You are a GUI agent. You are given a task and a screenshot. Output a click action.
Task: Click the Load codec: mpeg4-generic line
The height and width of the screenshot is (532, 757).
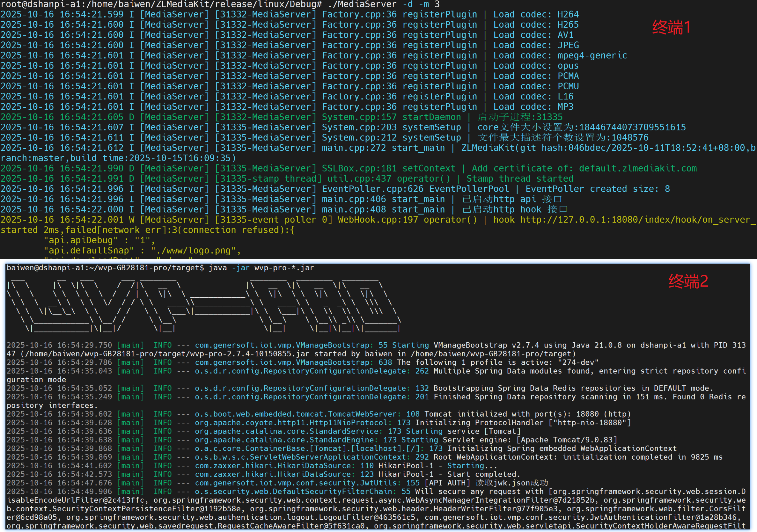click(x=560, y=55)
